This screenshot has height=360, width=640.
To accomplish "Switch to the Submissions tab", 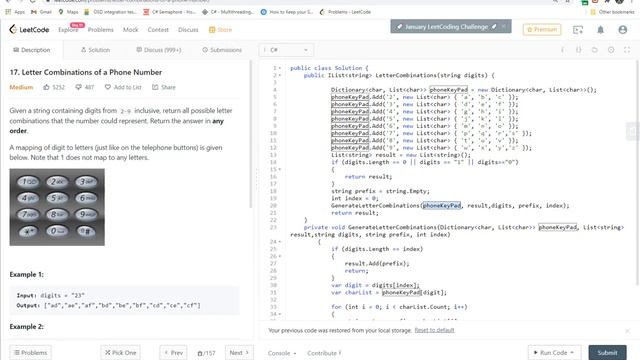I will click(x=222, y=50).
